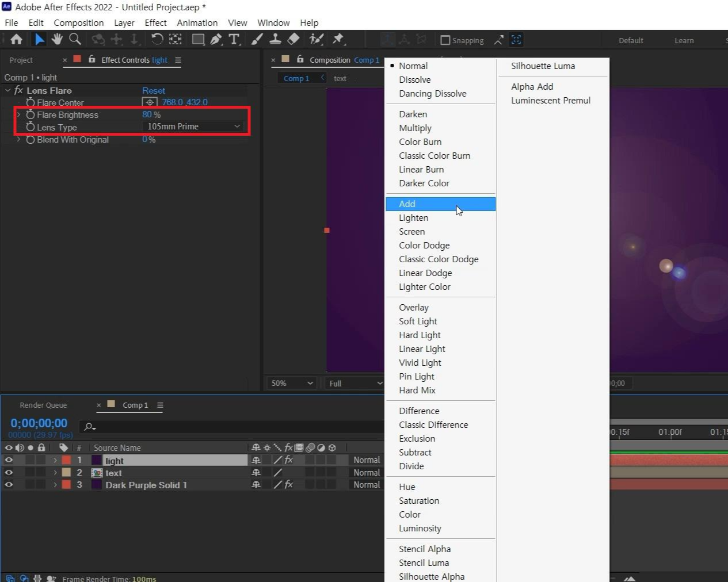Select the Horizontal Type tool

click(234, 39)
